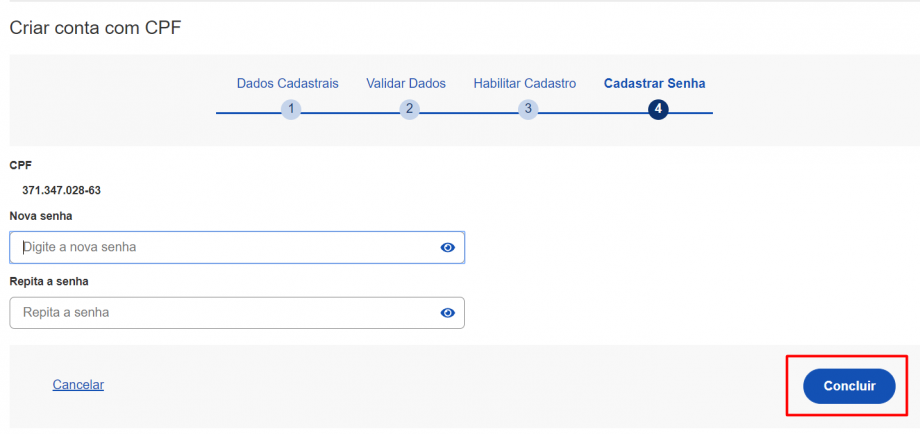Click the Repita a senha label
The width and height of the screenshot is (920, 434).
49,282
